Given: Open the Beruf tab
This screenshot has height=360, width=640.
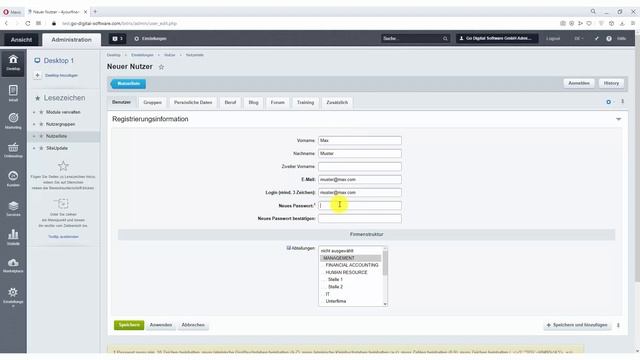Looking at the screenshot, I should 230,102.
